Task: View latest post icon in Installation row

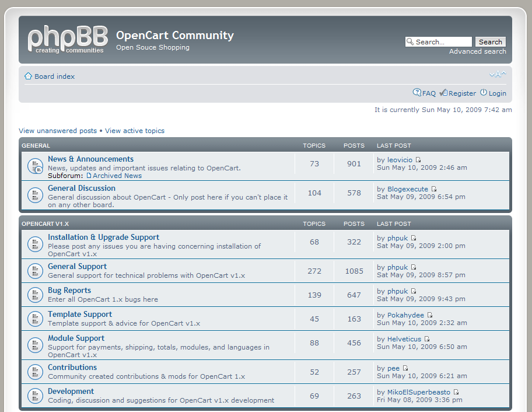Action: tap(413, 238)
